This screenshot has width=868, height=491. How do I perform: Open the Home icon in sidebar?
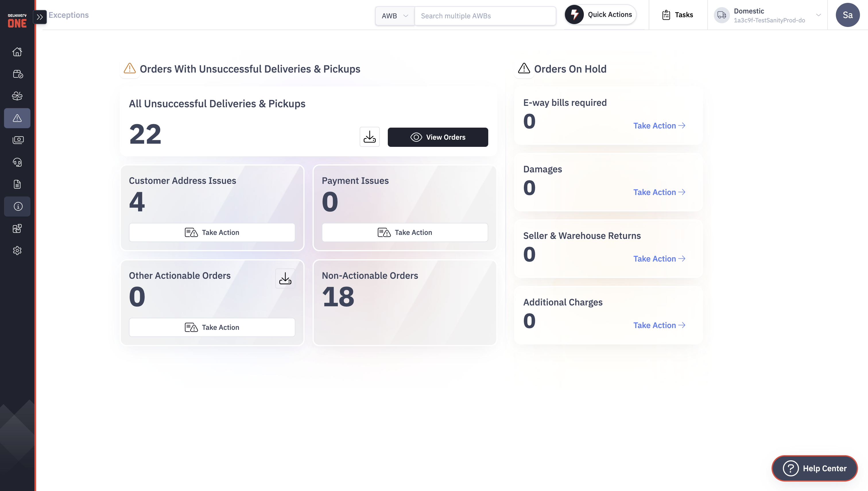point(17,52)
